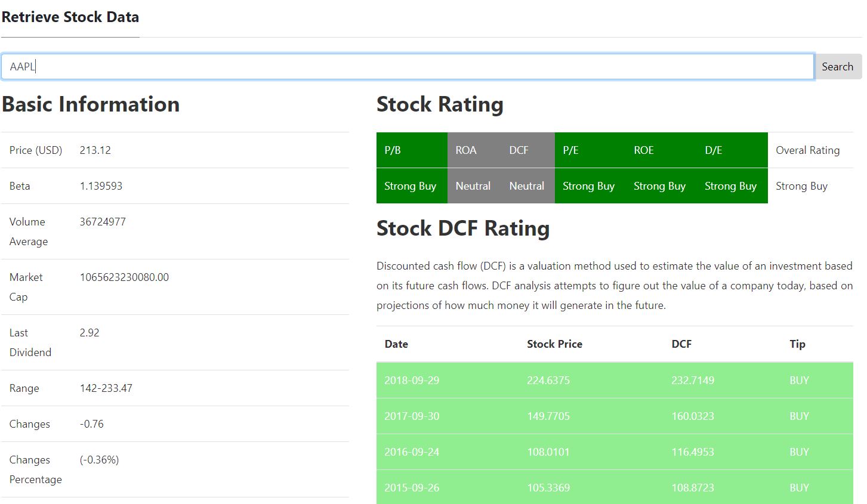Viewport: 867px width, 504px height.
Task: Click the Date column header
Action: click(x=397, y=344)
